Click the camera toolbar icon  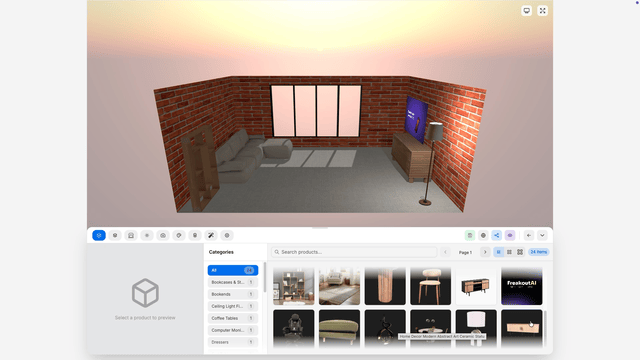tap(163, 236)
